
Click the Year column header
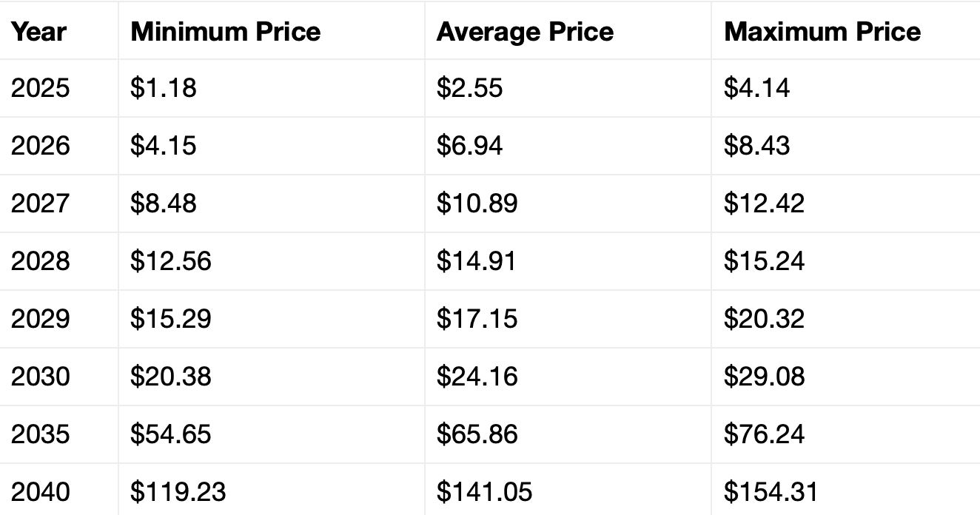click(x=38, y=31)
